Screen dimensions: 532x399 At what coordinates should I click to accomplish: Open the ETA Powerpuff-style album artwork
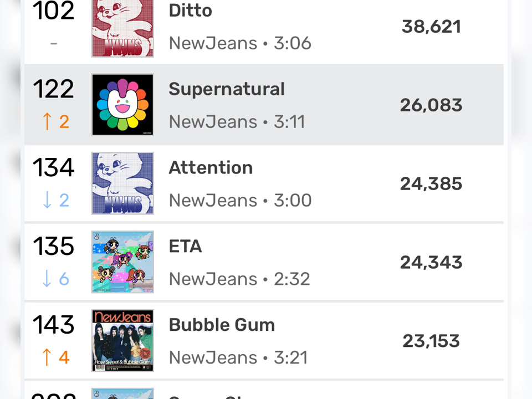[122, 262]
